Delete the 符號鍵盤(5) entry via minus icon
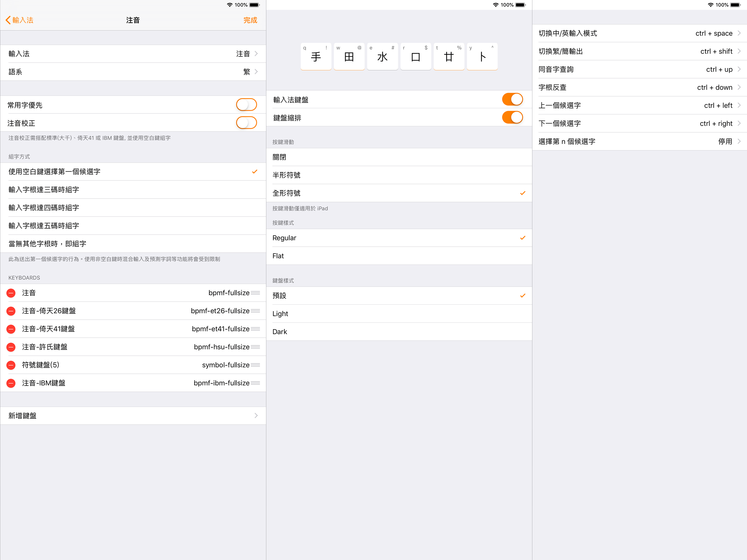Screen dimensions: 747x560 [x=11, y=365]
